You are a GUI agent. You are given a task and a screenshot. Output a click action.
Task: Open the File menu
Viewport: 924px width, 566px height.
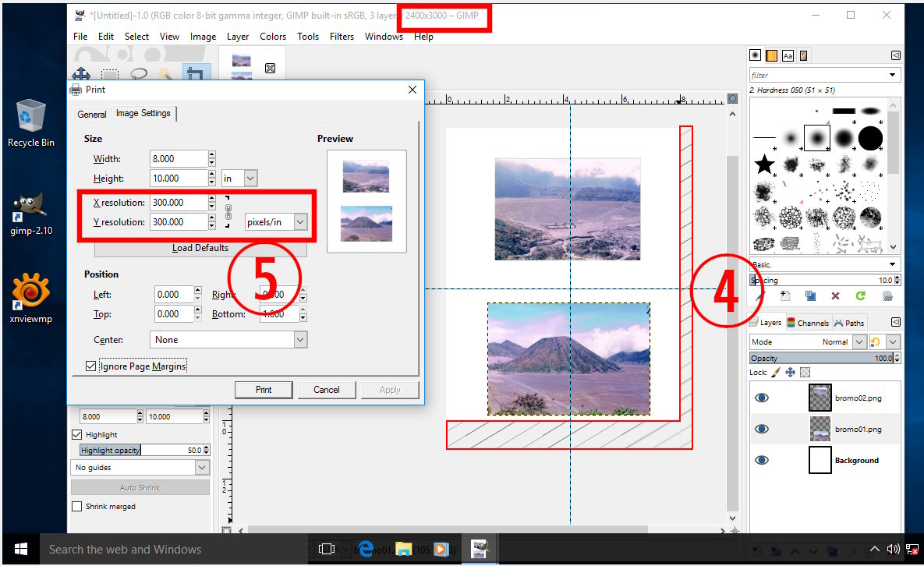[80, 37]
